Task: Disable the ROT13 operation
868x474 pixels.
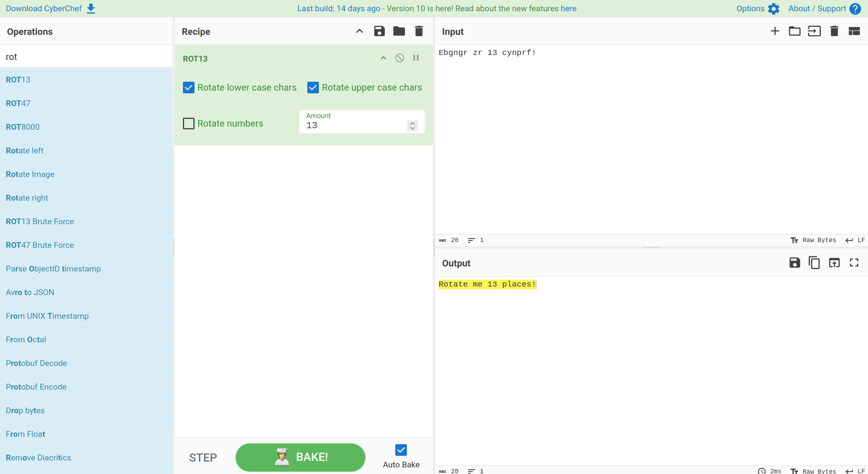Action: 400,58
